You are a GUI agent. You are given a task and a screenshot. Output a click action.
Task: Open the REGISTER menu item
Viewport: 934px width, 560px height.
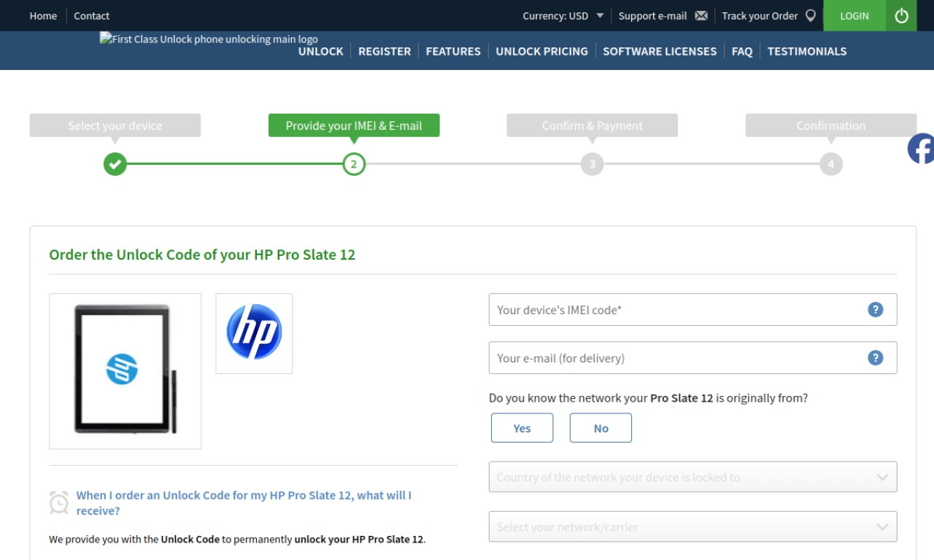[x=385, y=51]
